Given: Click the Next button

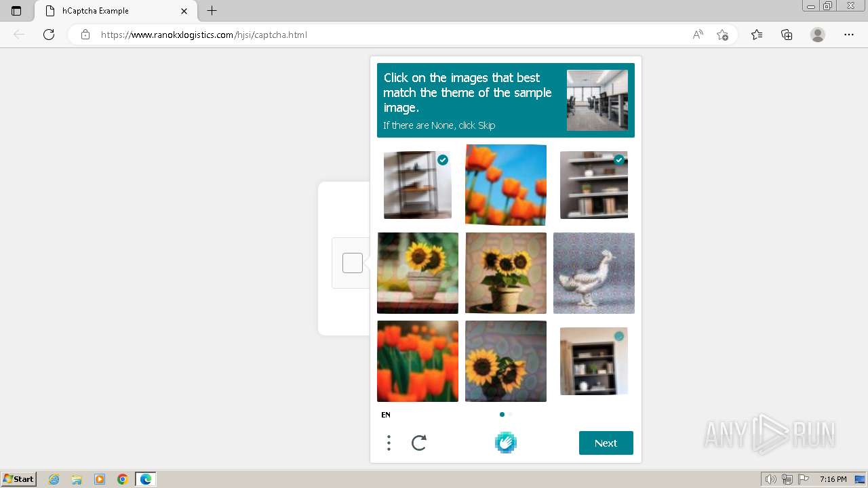Looking at the screenshot, I should (606, 443).
